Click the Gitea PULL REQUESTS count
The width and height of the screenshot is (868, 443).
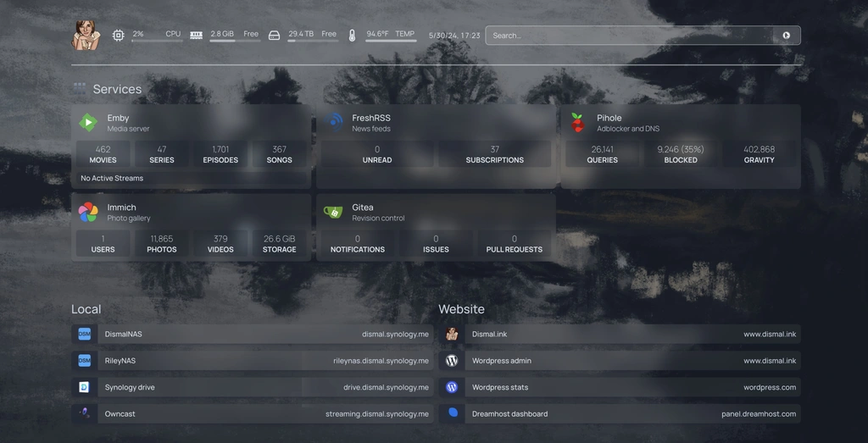515,243
